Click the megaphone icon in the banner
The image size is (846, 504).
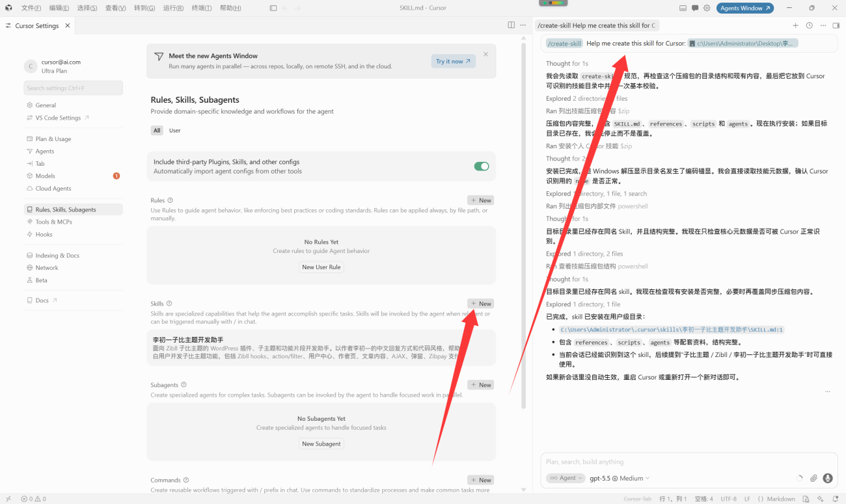(x=159, y=57)
